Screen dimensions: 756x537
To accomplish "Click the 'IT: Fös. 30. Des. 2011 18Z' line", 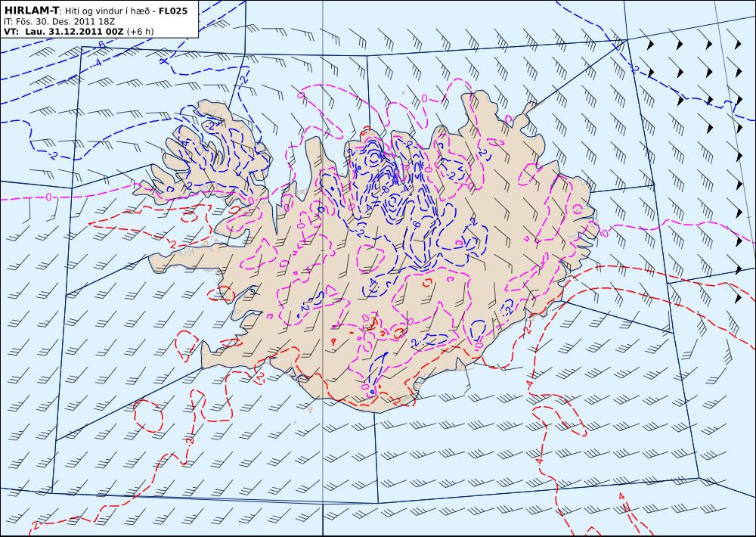I will 58,21.
